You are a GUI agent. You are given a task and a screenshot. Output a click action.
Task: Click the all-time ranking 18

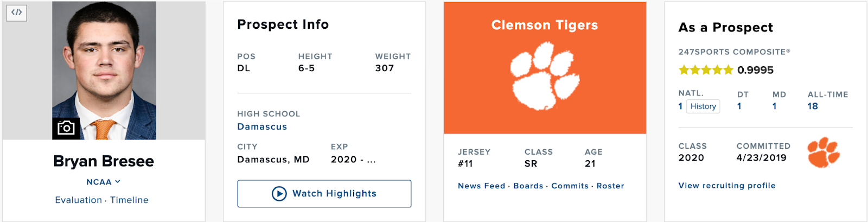(x=812, y=106)
